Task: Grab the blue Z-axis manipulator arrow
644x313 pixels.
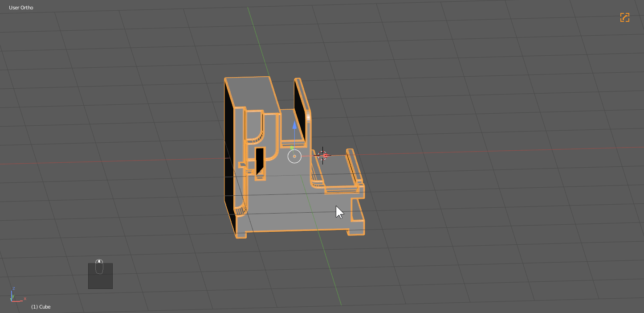Action: pos(294,126)
